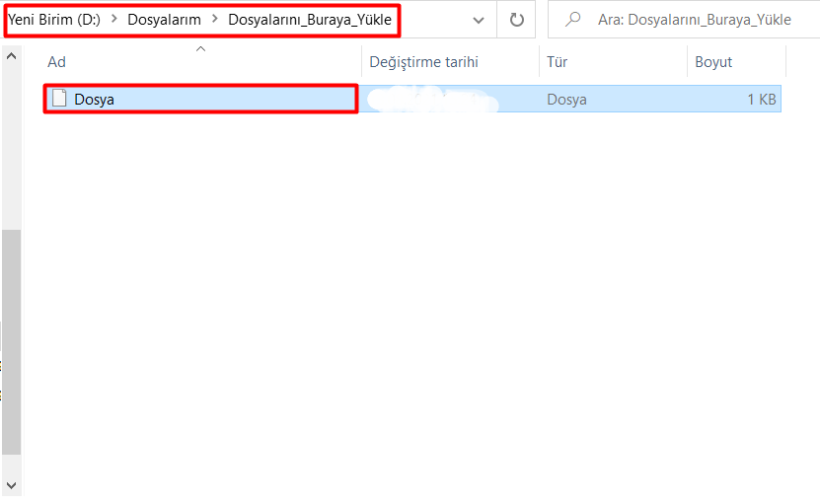Toggle sort direction arrow above Ad column

pyautogui.click(x=201, y=48)
